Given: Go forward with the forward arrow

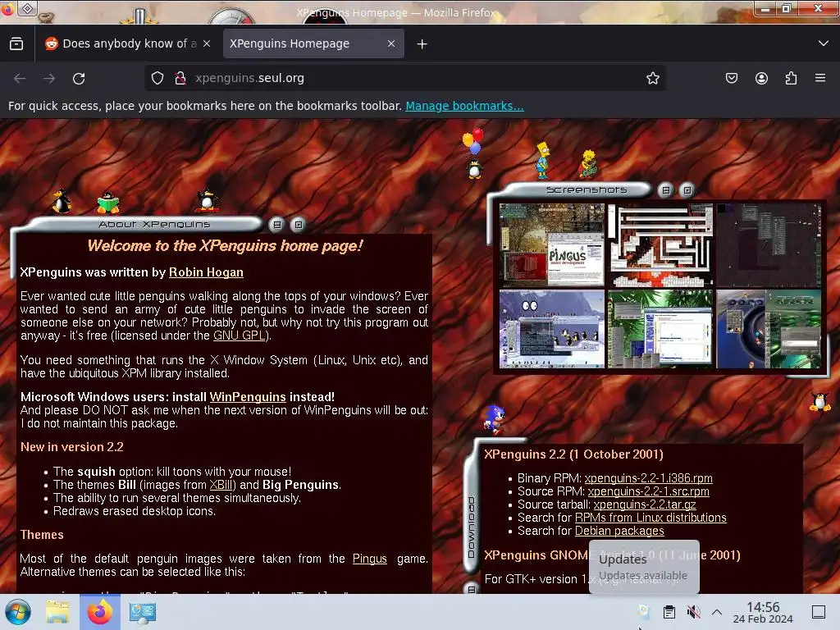Looking at the screenshot, I should pyautogui.click(x=49, y=78).
